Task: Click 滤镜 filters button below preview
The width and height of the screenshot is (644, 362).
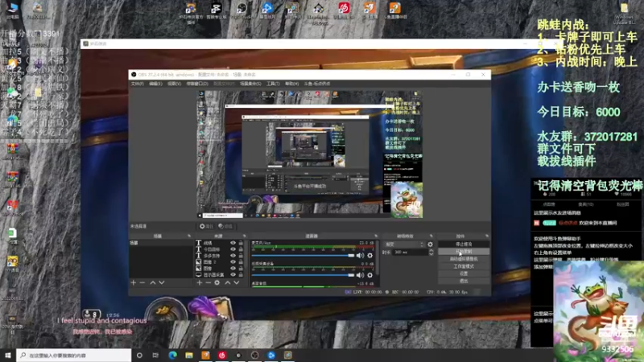Action: pyautogui.click(x=225, y=226)
